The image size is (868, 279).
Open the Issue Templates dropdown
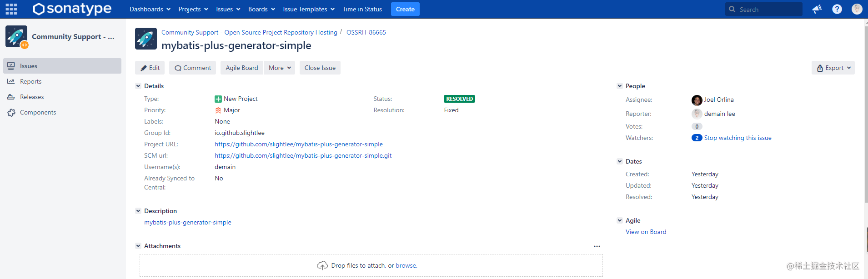click(309, 9)
